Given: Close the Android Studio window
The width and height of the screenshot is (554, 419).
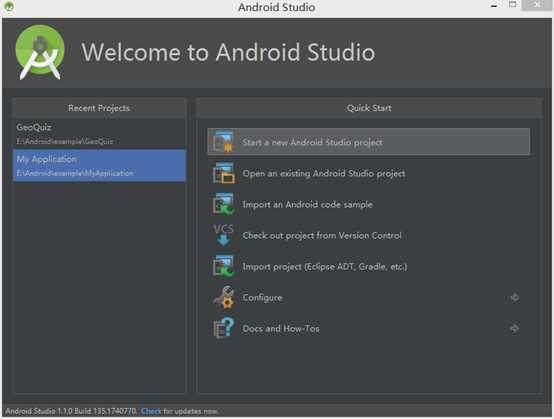Looking at the screenshot, I should coord(537,5).
